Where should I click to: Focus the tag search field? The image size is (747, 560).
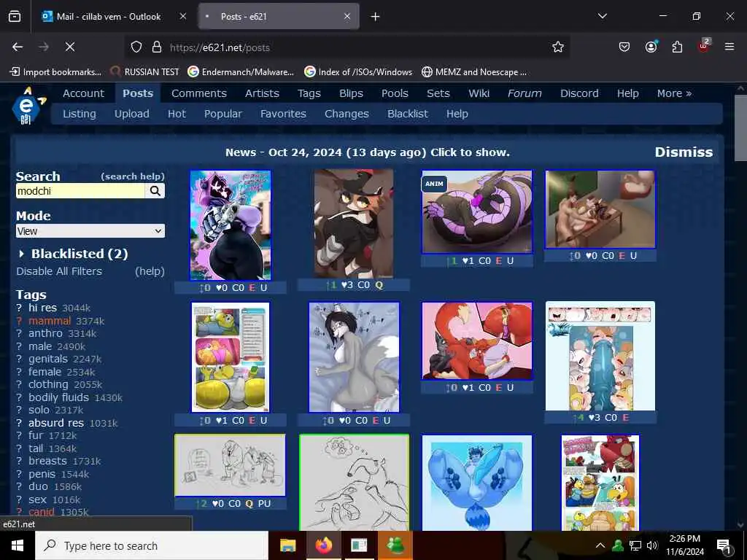click(x=80, y=191)
